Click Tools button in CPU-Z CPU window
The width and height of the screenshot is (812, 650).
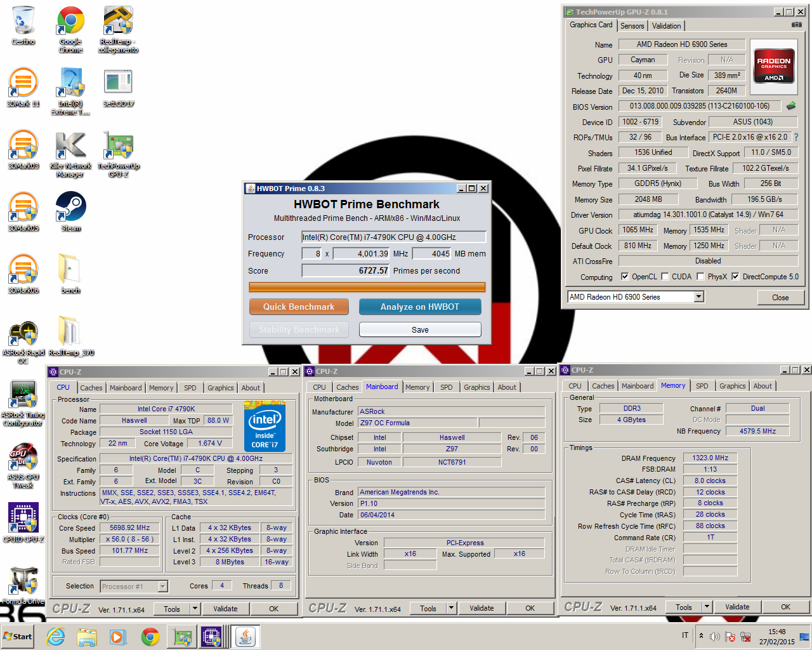coord(172,609)
